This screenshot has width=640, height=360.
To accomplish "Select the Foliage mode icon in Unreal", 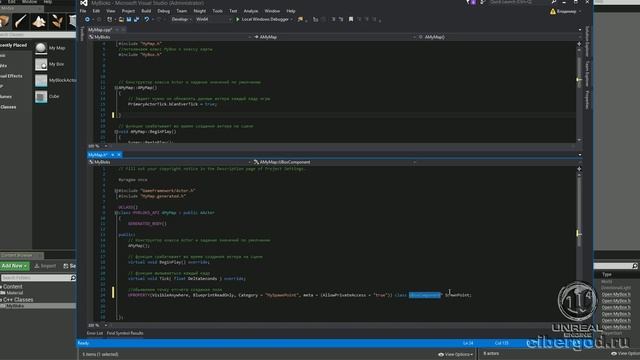I will (x=57, y=21).
